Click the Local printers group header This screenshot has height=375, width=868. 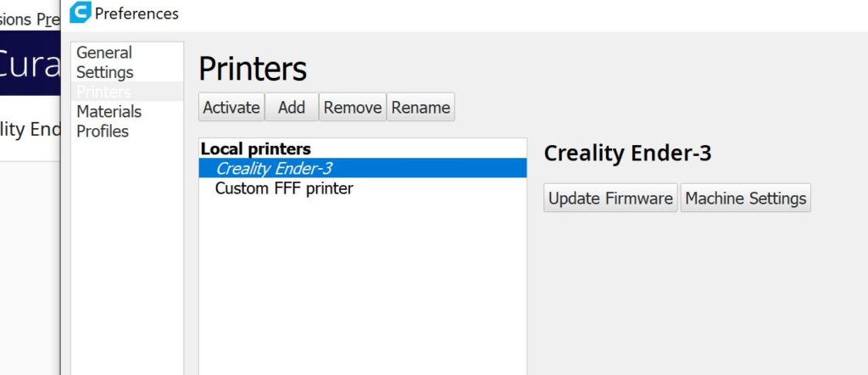[256, 148]
